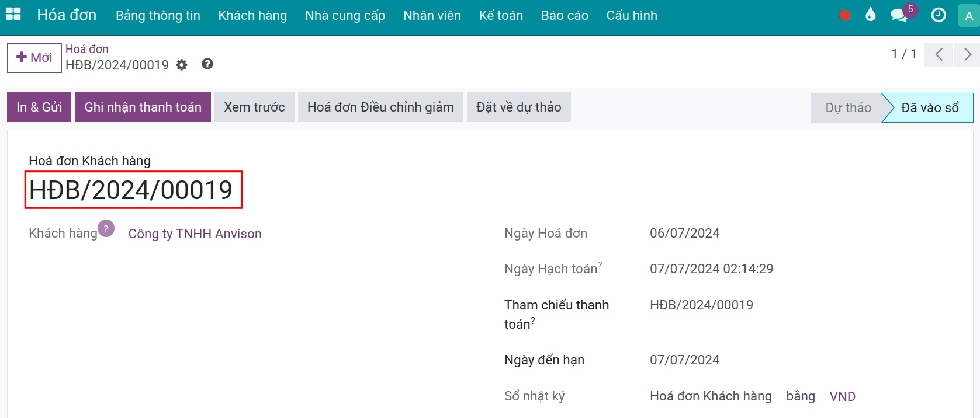This screenshot has height=418, width=980.
Task: Open the apps grid home menu icon
Action: coord(13,15)
